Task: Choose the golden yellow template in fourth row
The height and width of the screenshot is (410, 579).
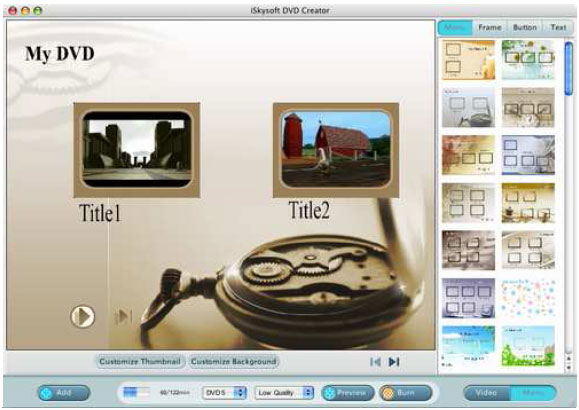Action: 528,203
